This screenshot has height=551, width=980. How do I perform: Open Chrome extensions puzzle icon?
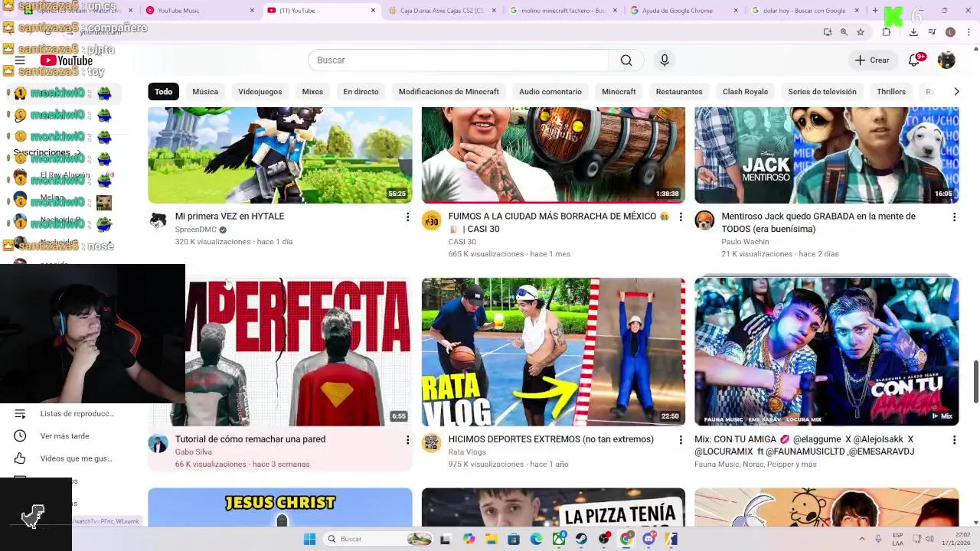tap(887, 32)
